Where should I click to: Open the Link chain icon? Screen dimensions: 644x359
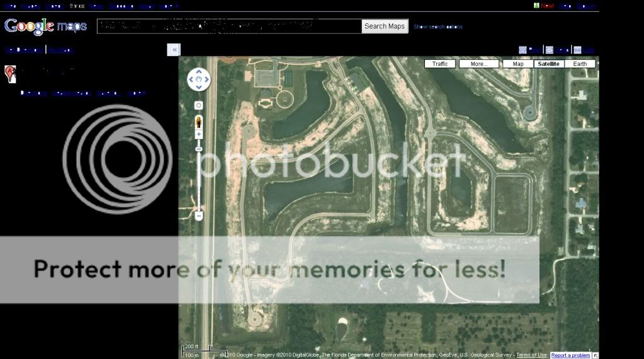[577, 50]
